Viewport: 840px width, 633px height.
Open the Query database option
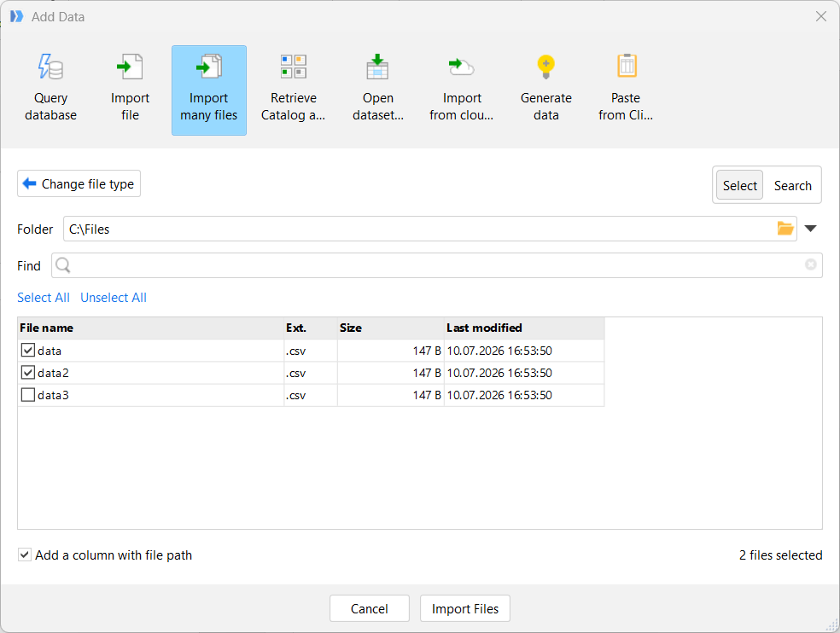[51, 90]
